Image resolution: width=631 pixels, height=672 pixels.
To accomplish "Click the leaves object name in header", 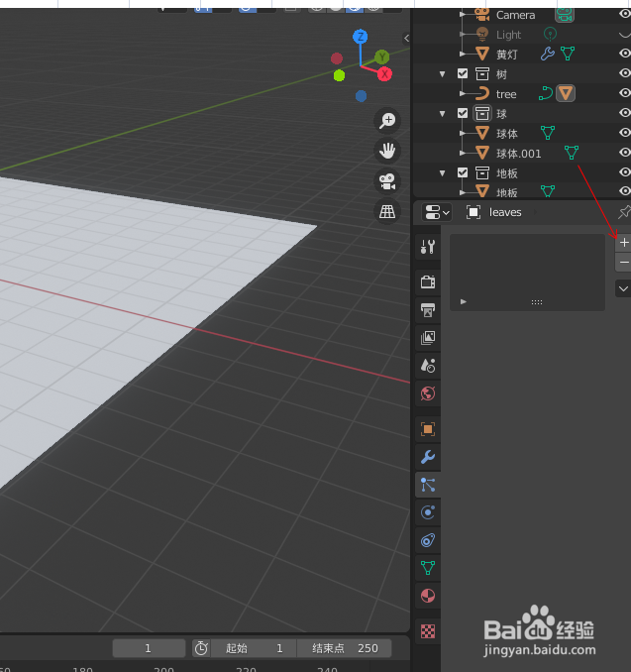I will tap(505, 212).
